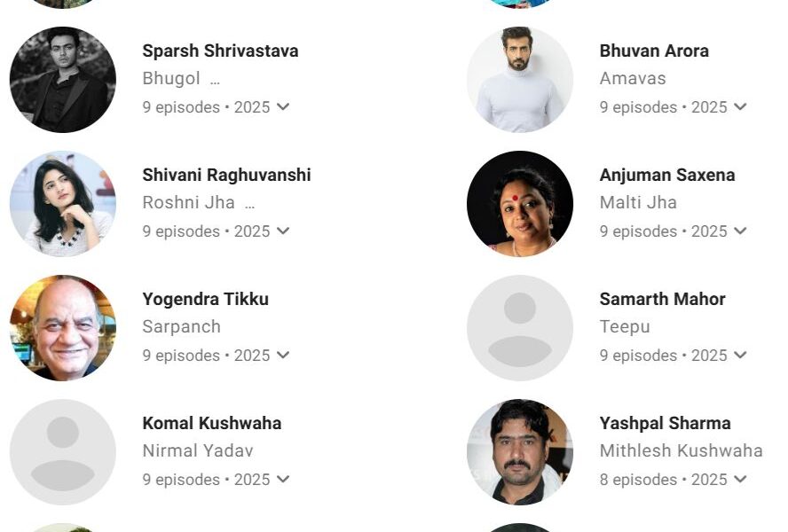Expand Anjuman Saxena's episodes chevron

pyautogui.click(x=740, y=231)
